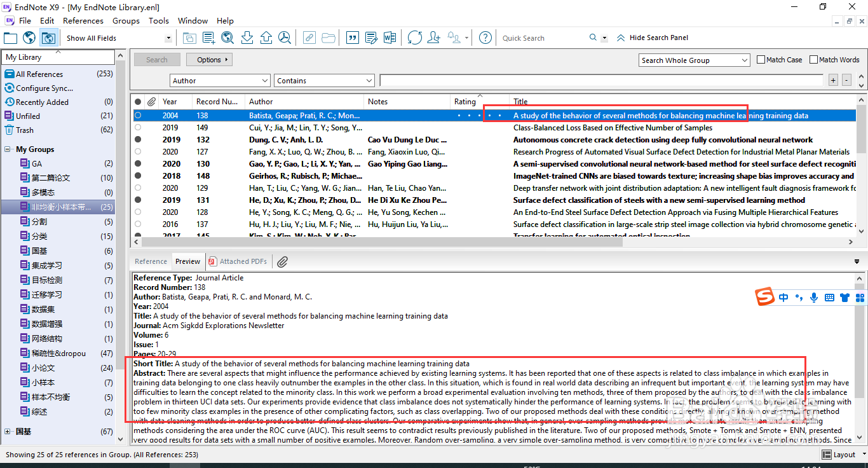This screenshot has height=468, width=868.
Task: Click the Options button in search panel
Action: point(209,60)
